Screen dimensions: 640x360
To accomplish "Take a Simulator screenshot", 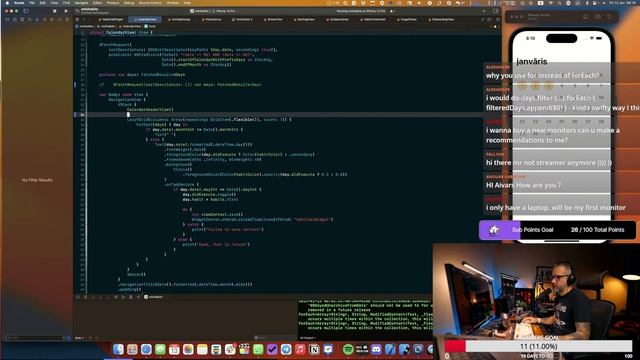I will 597,17.
